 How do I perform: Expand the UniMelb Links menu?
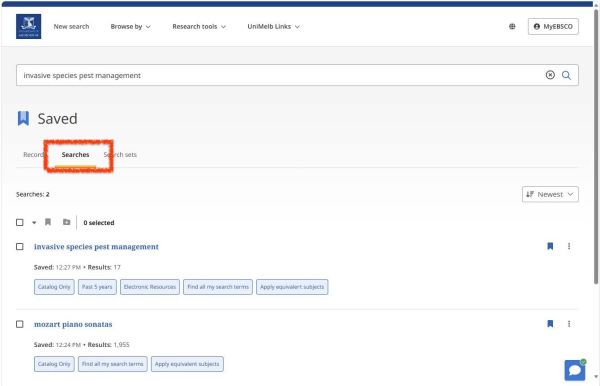tap(273, 26)
